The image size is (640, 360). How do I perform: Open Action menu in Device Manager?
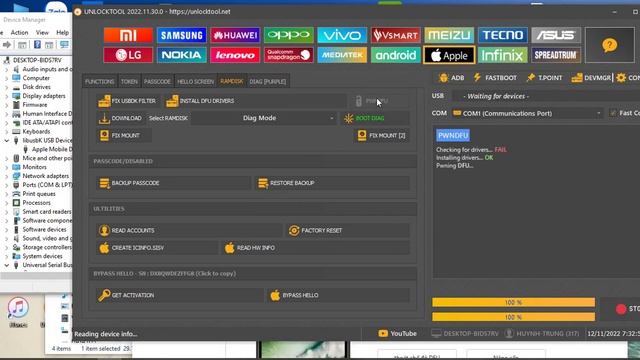pyautogui.click(x=19, y=32)
